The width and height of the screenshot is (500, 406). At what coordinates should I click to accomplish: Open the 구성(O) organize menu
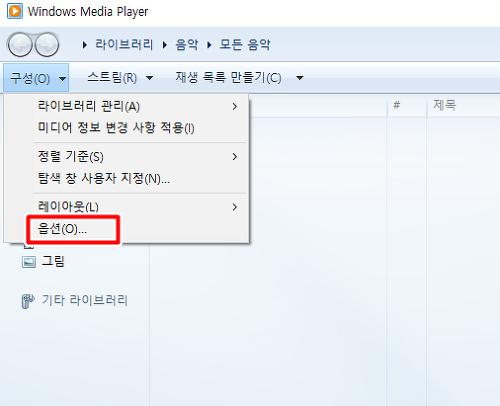[36, 78]
